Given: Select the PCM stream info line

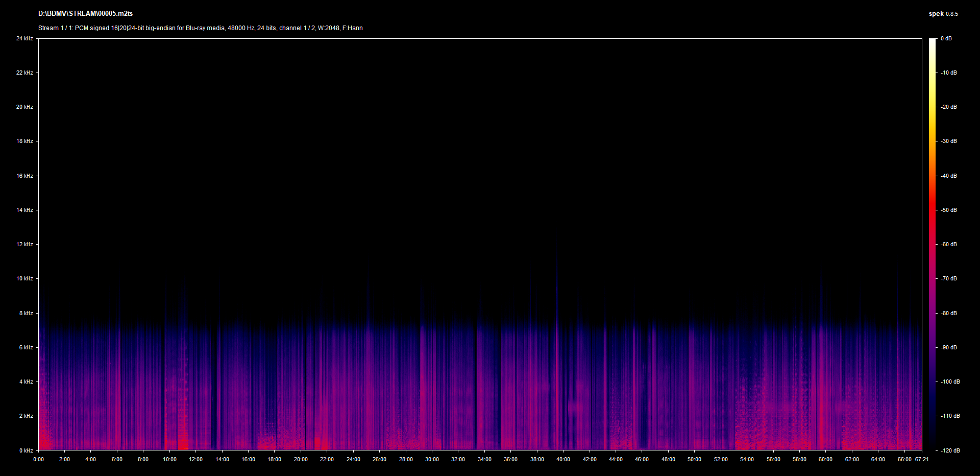Looking at the screenshot, I should [x=200, y=28].
